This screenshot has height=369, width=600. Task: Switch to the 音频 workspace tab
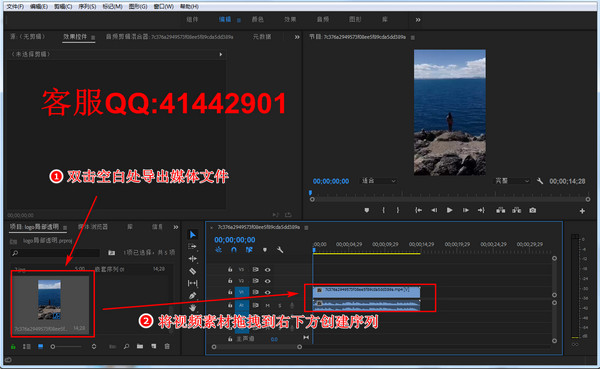(x=323, y=20)
